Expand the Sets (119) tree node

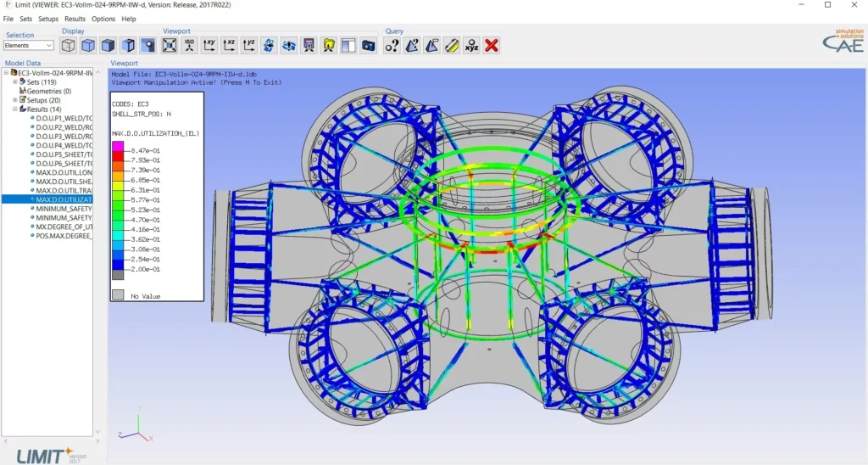point(14,82)
